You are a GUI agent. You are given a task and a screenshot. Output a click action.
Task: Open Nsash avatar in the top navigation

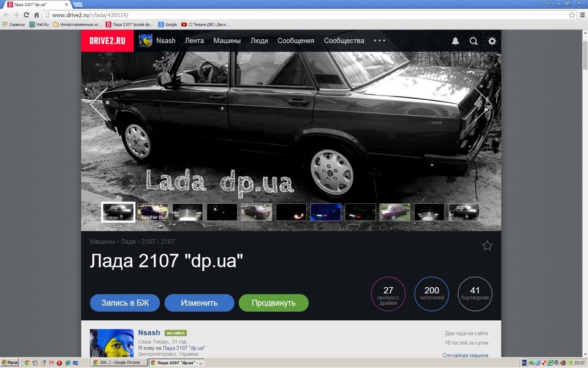(x=146, y=41)
